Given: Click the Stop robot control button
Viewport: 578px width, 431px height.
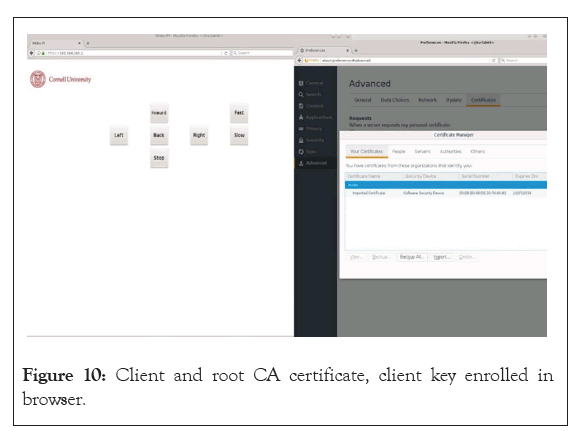Looking at the screenshot, I should tap(159, 158).
